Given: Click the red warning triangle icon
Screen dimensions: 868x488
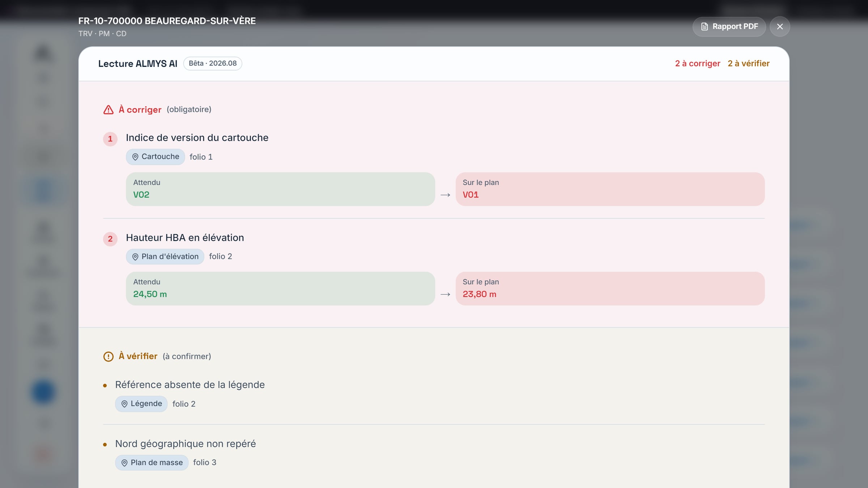Looking at the screenshot, I should point(109,110).
